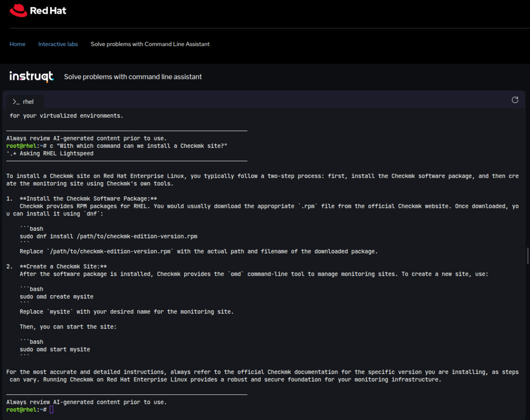The height and width of the screenshot is (420, 530).
Task: Click the terminal prompt icon on the rhel tab
Action: click(x=16, y=101)
